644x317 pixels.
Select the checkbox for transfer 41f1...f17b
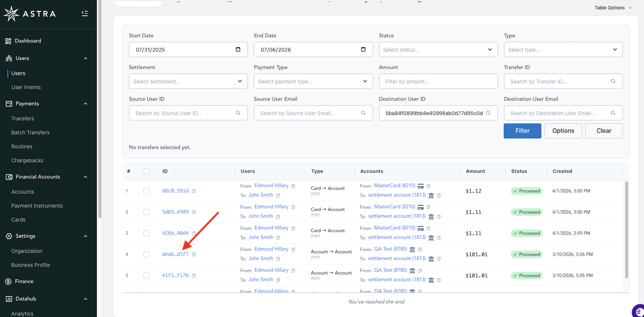point(146,276)
